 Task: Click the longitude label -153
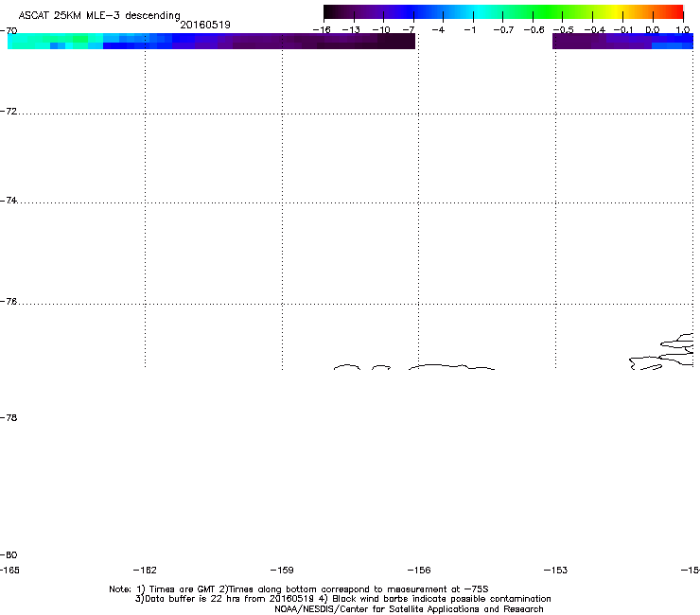coord(556,570)
